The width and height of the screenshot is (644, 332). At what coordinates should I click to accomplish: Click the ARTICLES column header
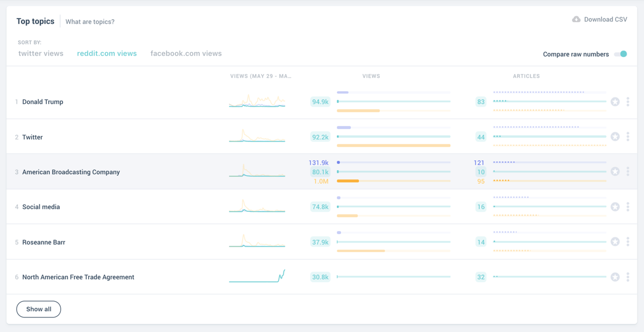[526, 76]
